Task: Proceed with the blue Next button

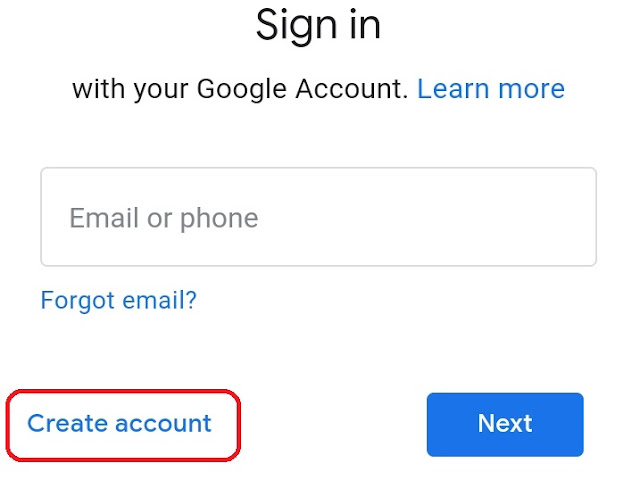Action: point(505,424)
